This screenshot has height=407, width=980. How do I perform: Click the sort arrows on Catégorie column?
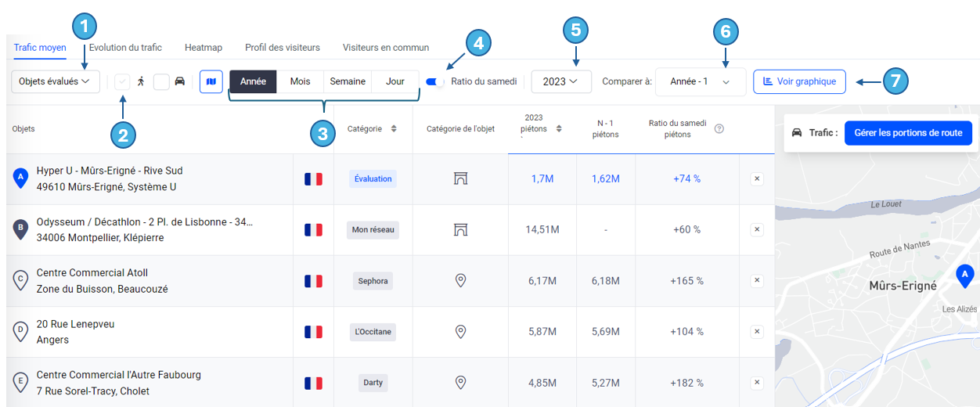pos(394,129)
